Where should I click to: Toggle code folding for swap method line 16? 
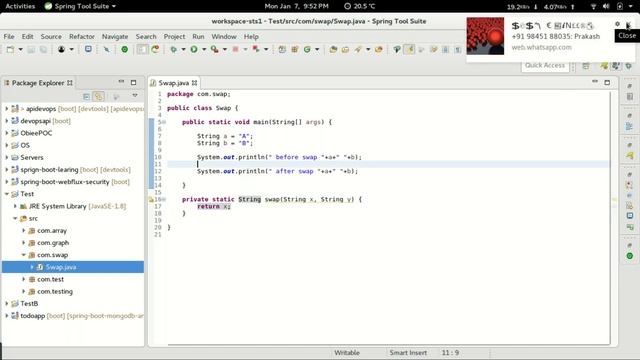pyautogui.click(x=164, y=199)
